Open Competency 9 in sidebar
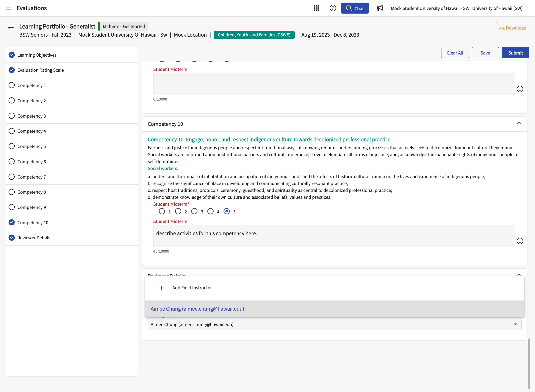The width and height of the screenshot is (535, 392). (72, 207)
